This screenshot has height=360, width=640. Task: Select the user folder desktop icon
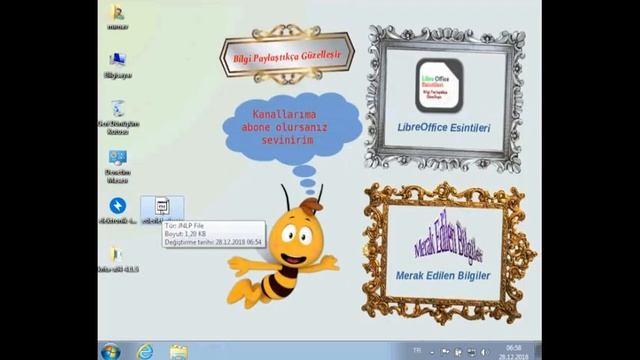point(118,16)
